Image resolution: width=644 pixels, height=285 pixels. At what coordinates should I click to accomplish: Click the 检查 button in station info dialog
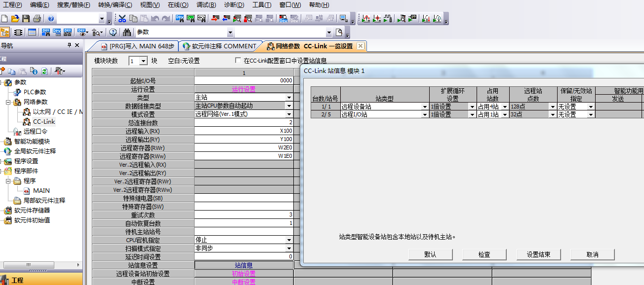[x=484, y=254]
